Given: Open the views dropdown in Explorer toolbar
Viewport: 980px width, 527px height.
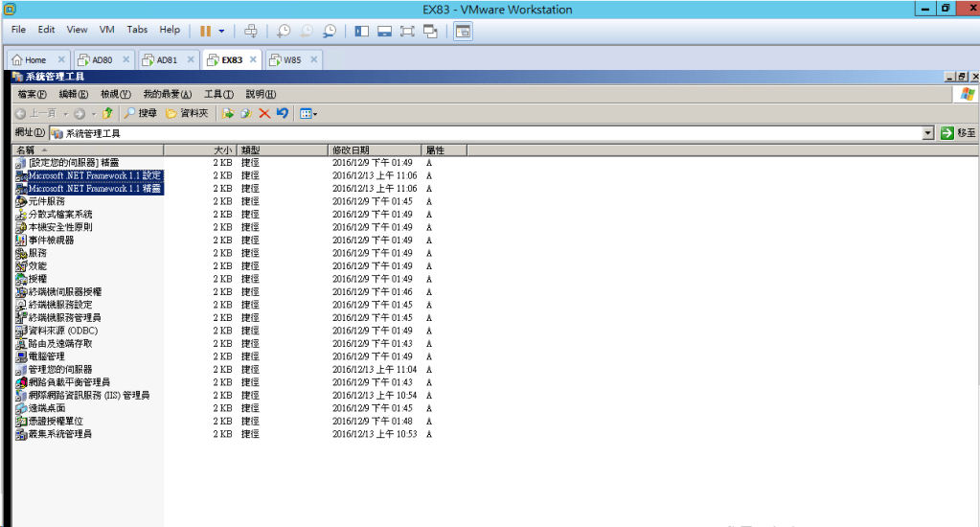Looking at the screenshot, I should [x=308, y=113].
